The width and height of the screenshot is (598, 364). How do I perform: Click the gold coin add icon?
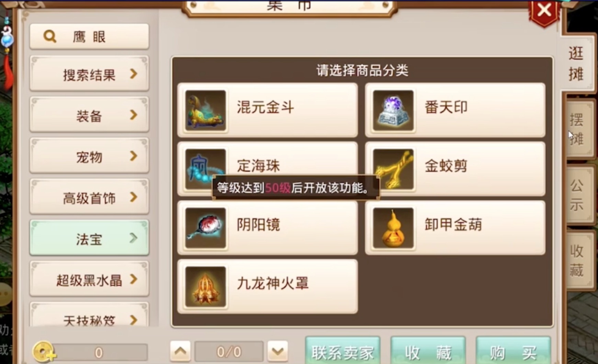point(44,352)
